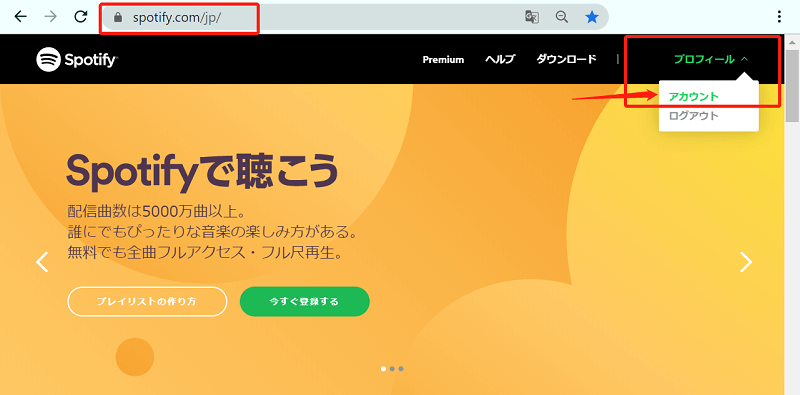Open the Premium nav link
Screen dimensions: 800x395
pos(443,60)
